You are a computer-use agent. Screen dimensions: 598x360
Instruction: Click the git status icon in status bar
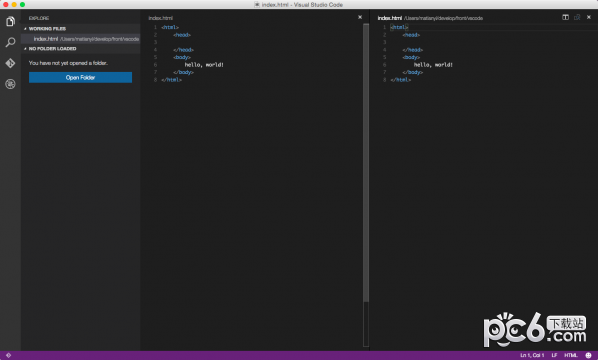coord(8,355)
